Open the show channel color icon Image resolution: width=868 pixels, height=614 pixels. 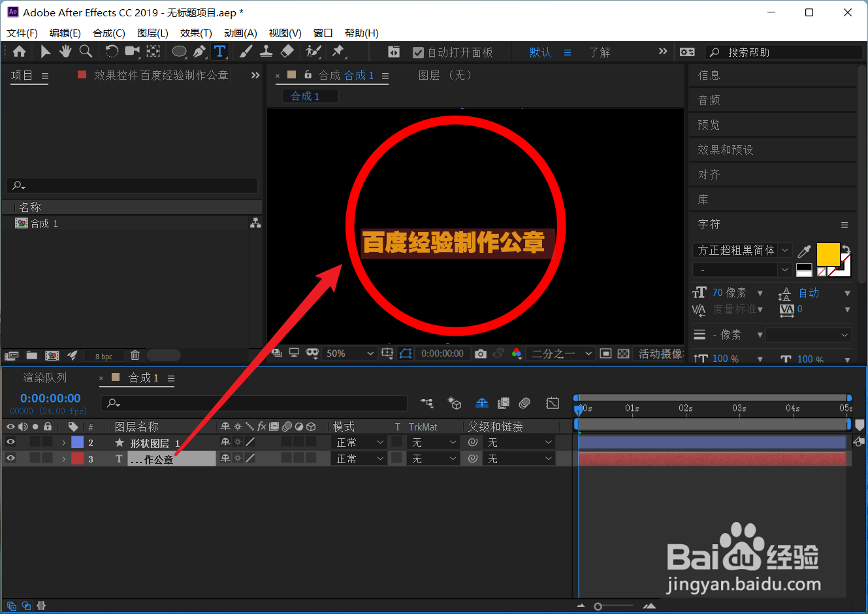(x=517, y=353)
